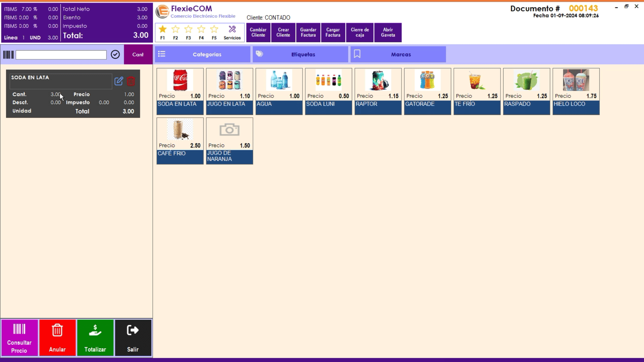Show the Marcas filter
This screenshot has width=644, height=362.
[398, 54]
